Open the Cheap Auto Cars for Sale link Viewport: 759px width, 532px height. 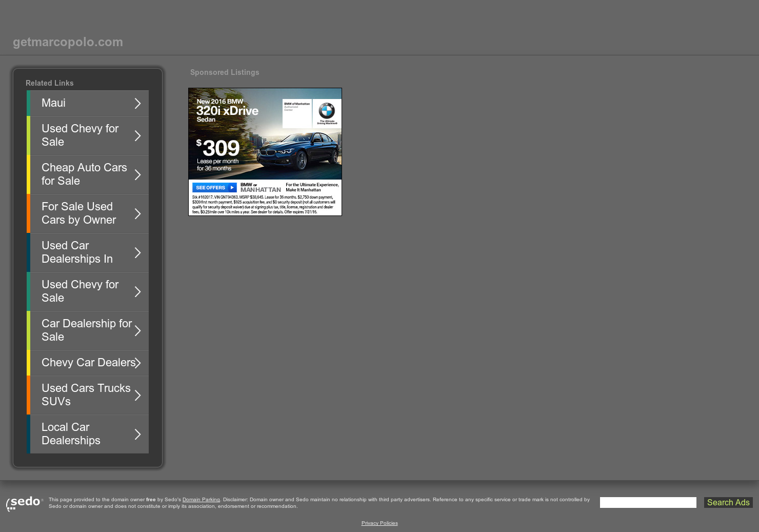(88, 174)
